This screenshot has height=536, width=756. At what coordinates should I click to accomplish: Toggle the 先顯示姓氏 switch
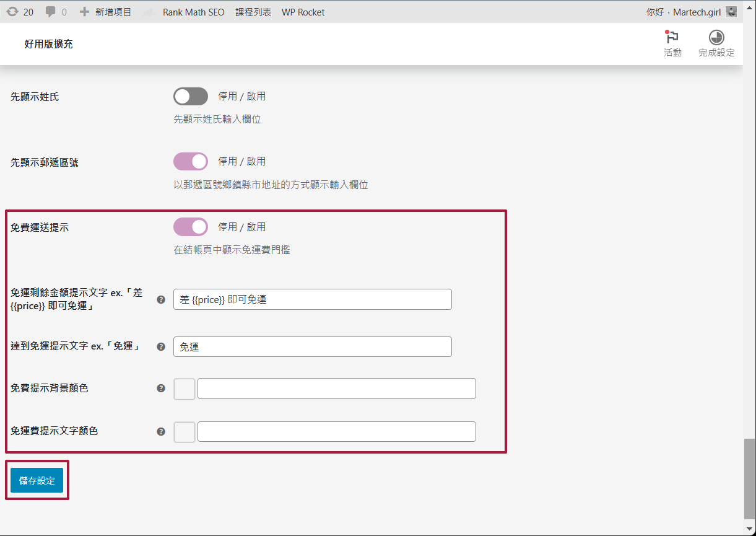click(191, 96)
